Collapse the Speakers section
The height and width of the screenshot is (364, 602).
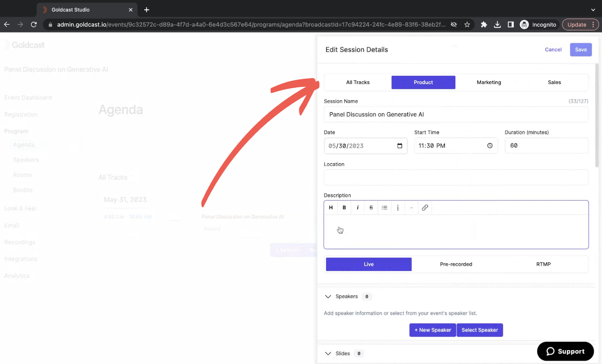pyautogui.click(x=328, y=297)
